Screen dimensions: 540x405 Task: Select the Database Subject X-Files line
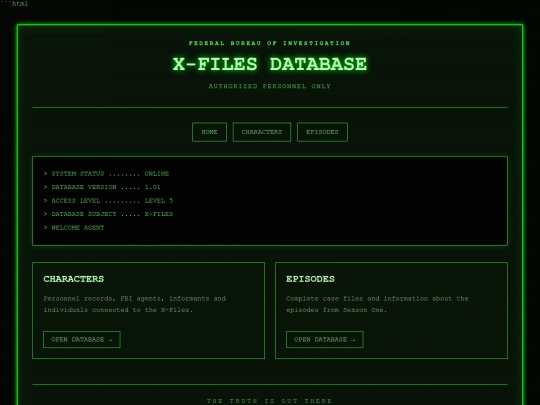click(108, 214)
